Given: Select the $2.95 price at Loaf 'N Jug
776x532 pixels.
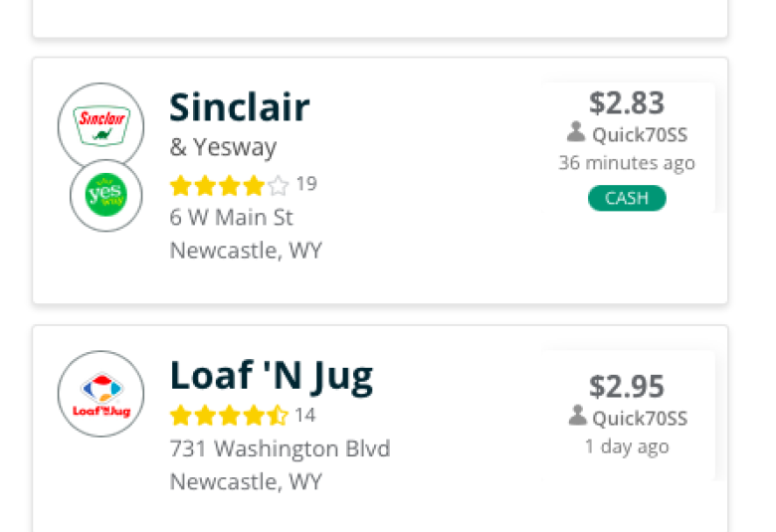Looking at the screenshot, I should tap(627, 387).
